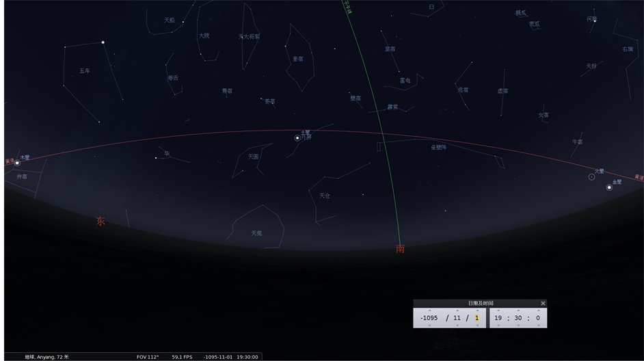Viewport: 644px width, 361px height.
Task: Click the 天苑 constellation label
Action: coord(256,233)
